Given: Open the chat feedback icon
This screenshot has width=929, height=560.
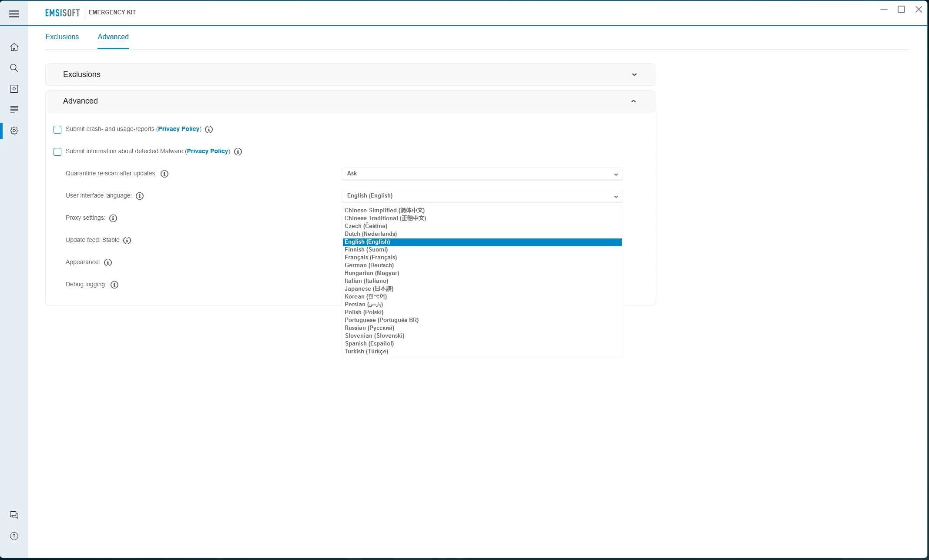Looking at the screenshot, I should [x=14, y=515].
